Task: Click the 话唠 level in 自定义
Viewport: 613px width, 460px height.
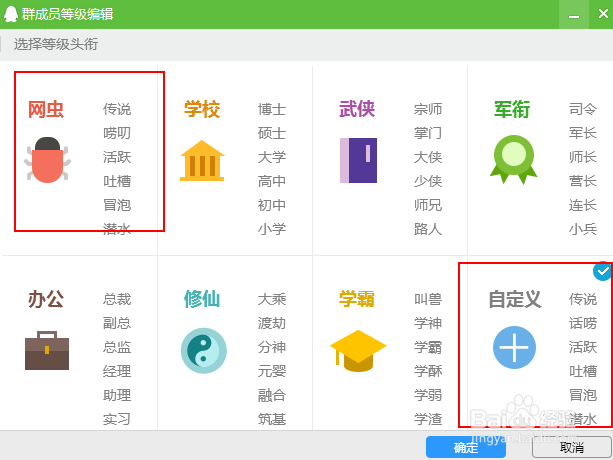Action: click(583, 323)
